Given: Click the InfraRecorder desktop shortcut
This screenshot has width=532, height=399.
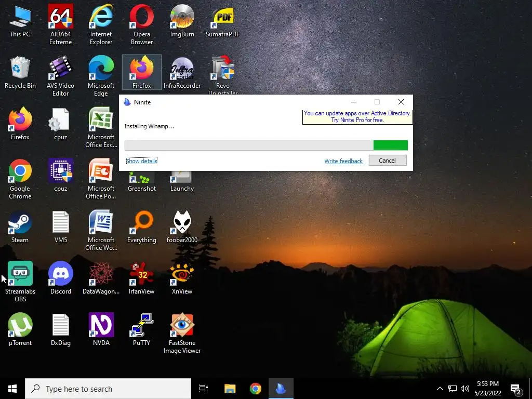Looking at the screenshot, I should 182,73.
